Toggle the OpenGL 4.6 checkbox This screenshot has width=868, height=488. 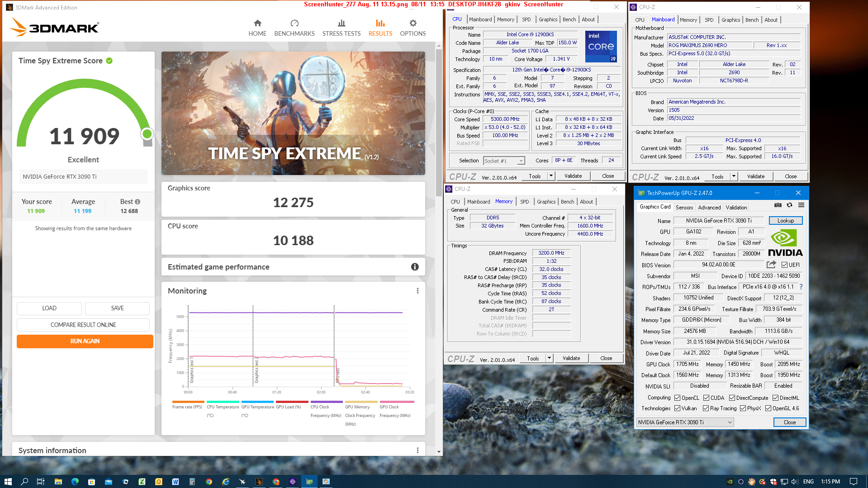(x=768, y=408)
